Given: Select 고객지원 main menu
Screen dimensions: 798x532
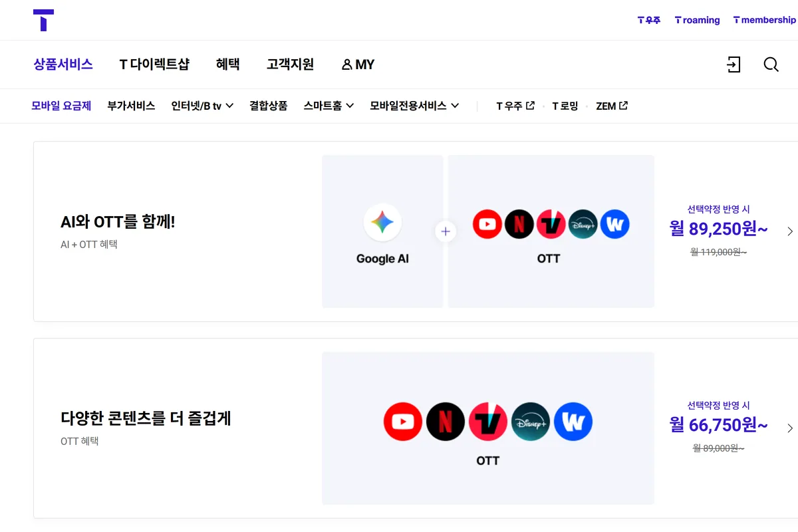Looking at the screenshot, I should [x=290, y=65].
